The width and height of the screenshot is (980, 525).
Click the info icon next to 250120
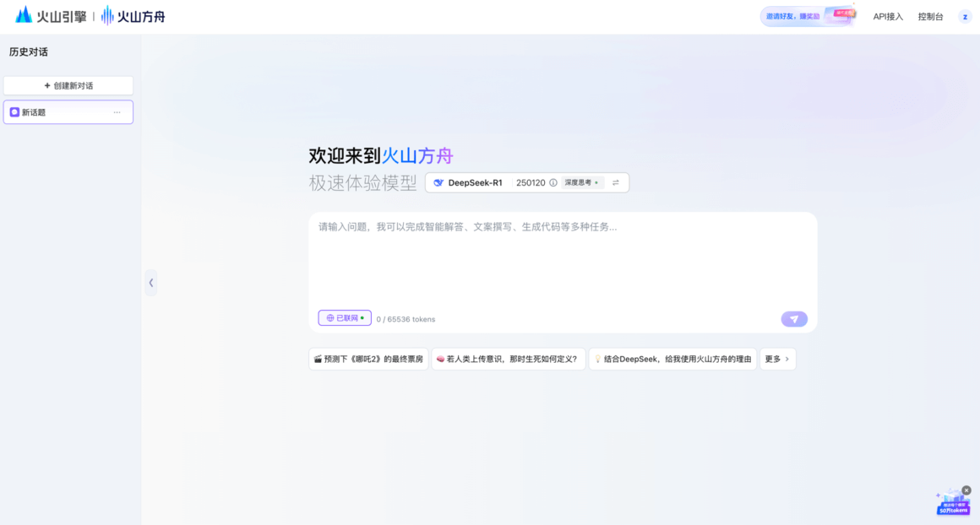(553, 182)
